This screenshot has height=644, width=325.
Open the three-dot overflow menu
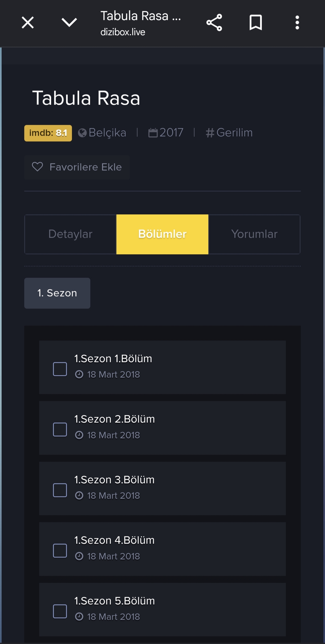coord(297,23)
